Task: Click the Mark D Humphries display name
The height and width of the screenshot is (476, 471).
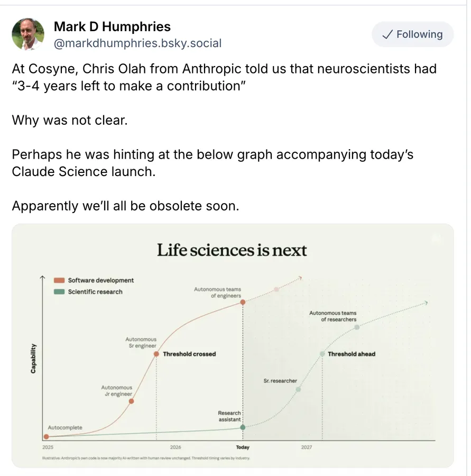Action: [x=112, y=27]
